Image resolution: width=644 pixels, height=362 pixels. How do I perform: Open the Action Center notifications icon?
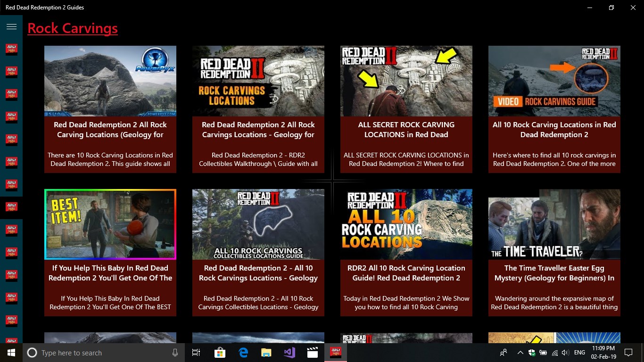pyautogui.click(x=628, y=353)
